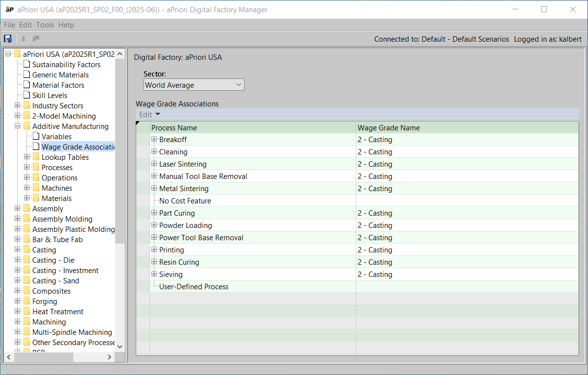Click the aP application logo in title bar
Screen dimensions: 588x375
tap(9, 9)
